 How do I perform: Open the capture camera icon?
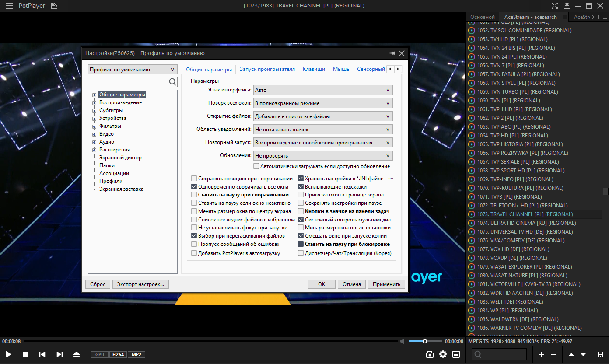pyautogui.click(x=430, y=354)
